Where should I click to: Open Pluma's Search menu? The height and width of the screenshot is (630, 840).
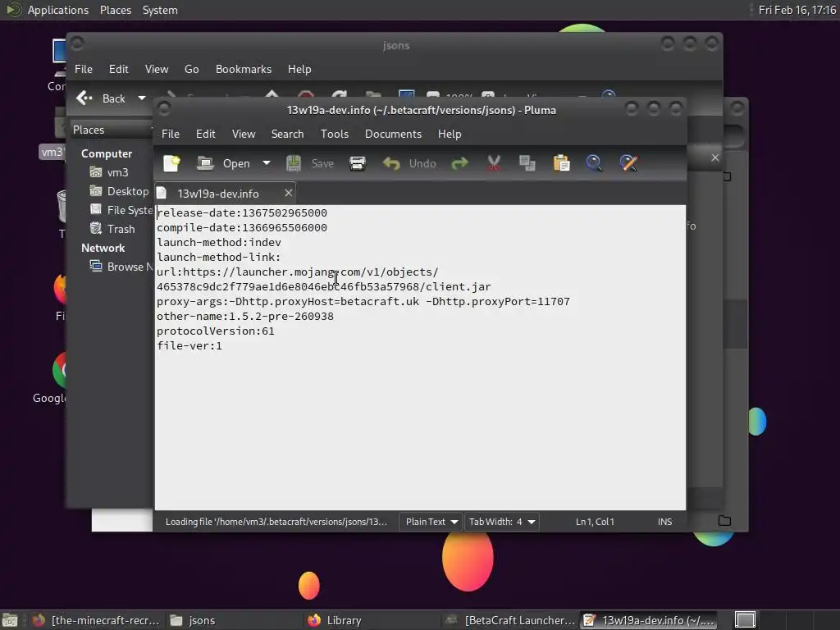(287, 134)
